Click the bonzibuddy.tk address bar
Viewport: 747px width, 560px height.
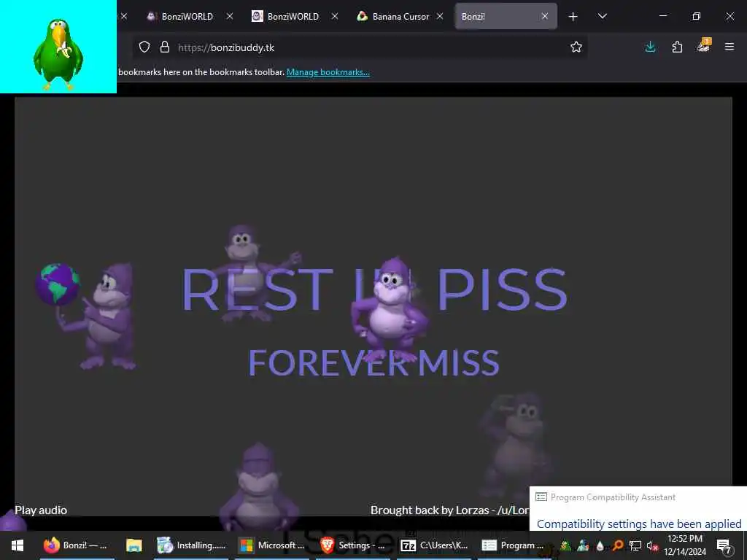click(x=360, y=47)
